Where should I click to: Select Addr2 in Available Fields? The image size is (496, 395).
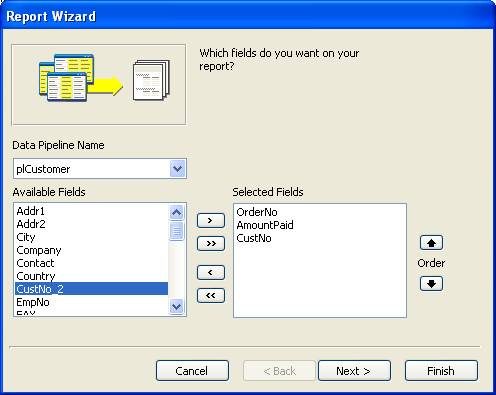tap(91, 224)
